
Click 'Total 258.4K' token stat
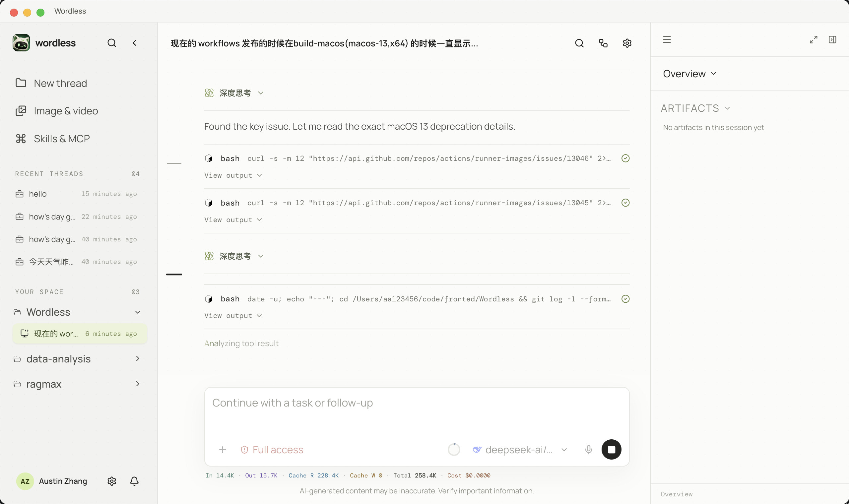pyautogui.click(x=415, y=475)
